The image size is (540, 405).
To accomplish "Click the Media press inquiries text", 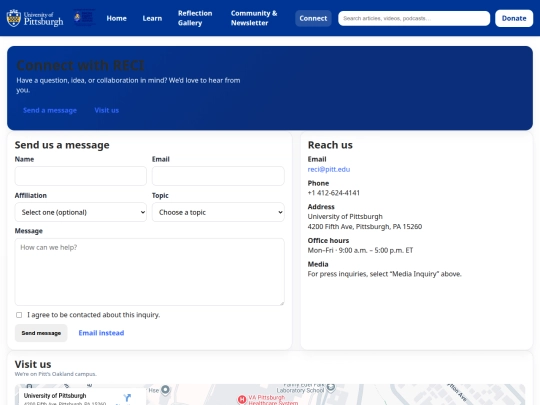I will coord(384,274).
